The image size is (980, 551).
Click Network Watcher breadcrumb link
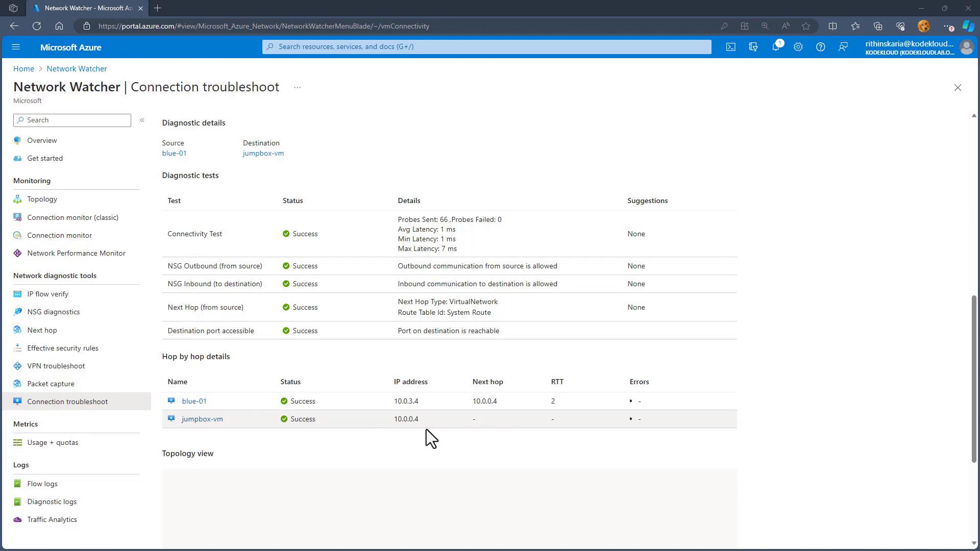click(77, 68)
